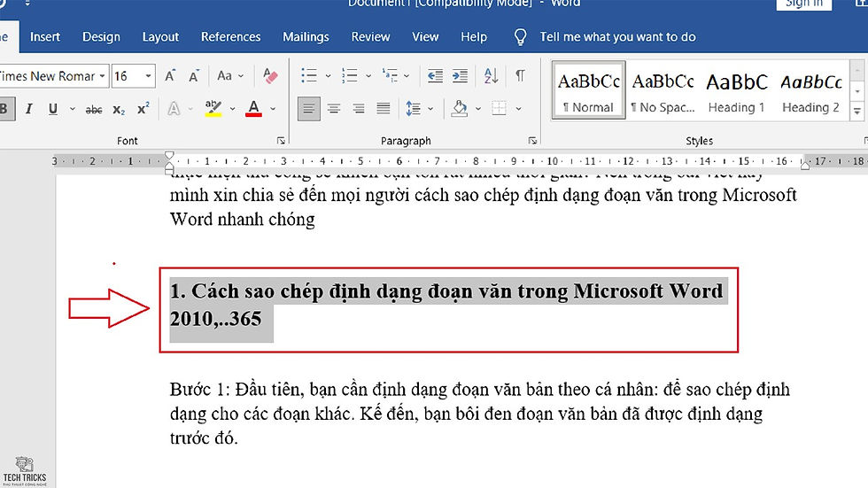Click the Increase Font Size icon

pos(170,76)
